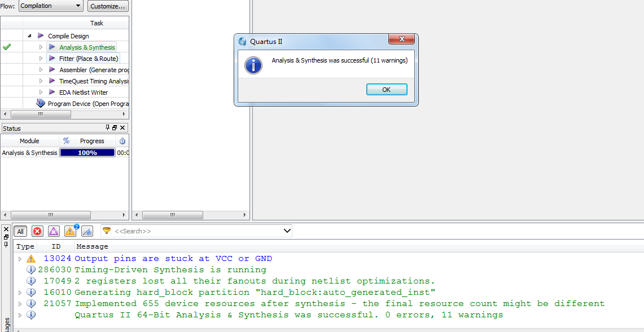Confirm the Quartus II dialog with OK
Viewport: 644px width, 332px height.
click(x=387, y=90)
